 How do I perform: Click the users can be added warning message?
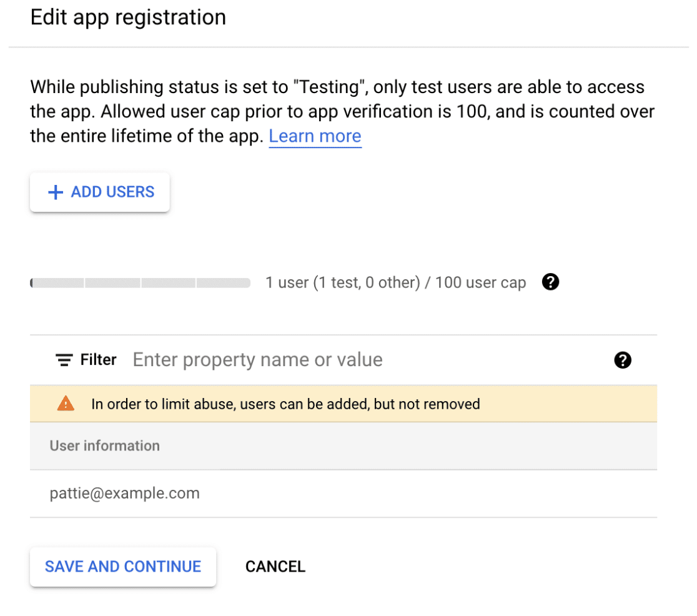[285, 404]
